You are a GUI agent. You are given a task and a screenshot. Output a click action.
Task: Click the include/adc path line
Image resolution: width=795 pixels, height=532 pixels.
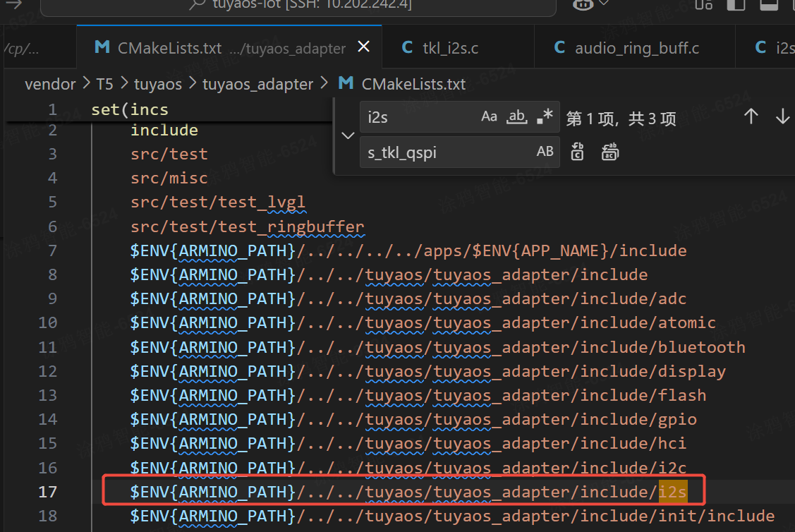pos(408,298)
